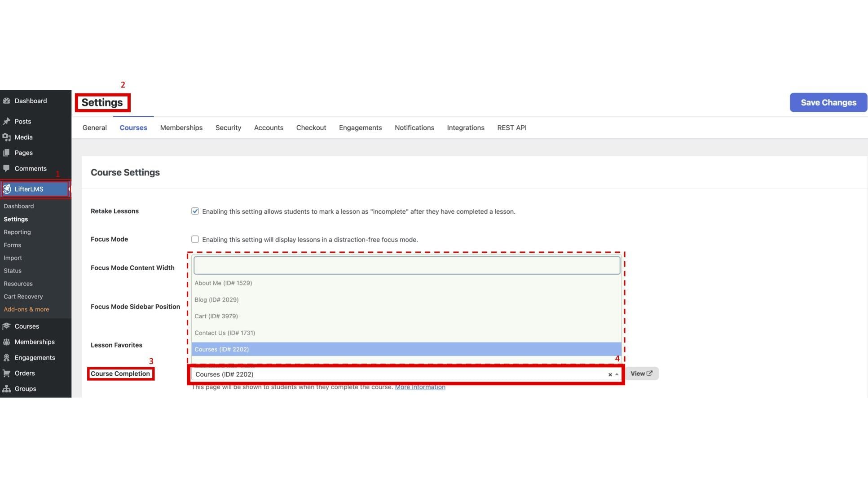868x488 pixels.
Task: Open the Memberships settings tab
Action: pos(181,128)
